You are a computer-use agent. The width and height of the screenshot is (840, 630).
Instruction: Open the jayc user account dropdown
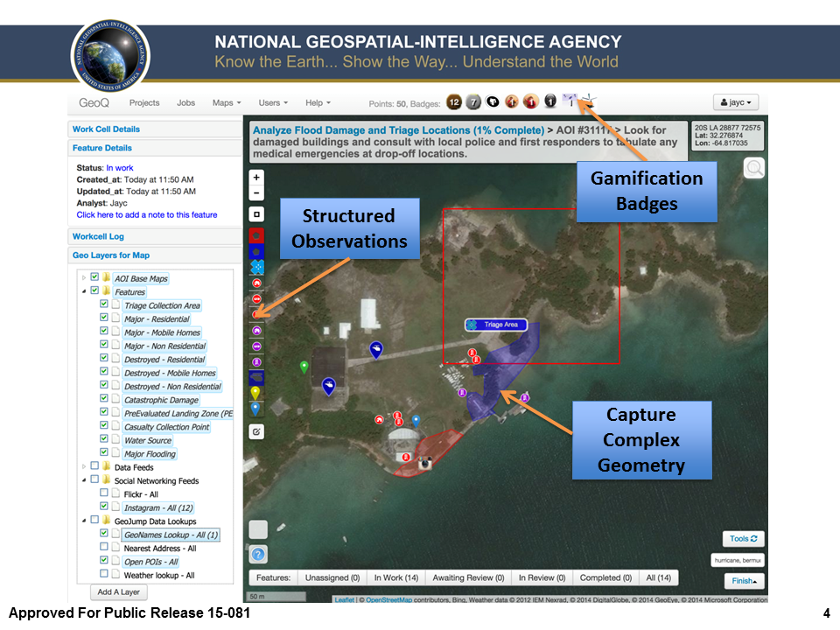tap(736, 102)
